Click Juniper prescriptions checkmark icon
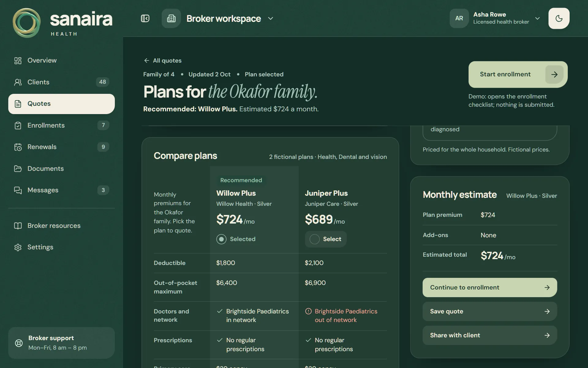The image size is (588, 368). pyautogui.click(x=308, y=340)
